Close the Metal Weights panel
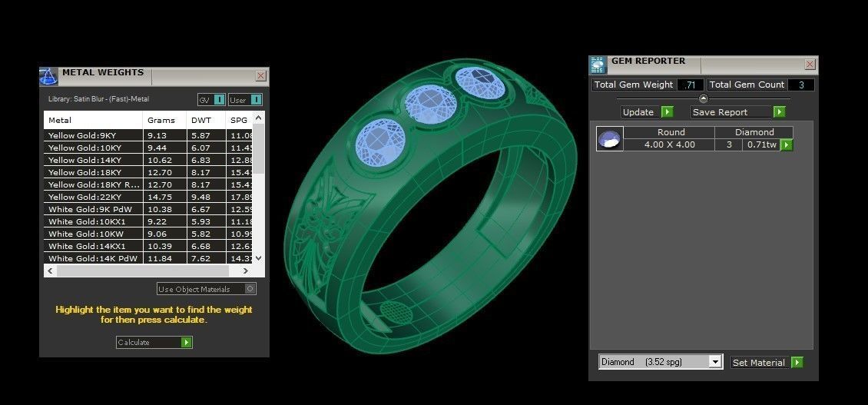This screenshot has height=405, width=868. [260, 76]
